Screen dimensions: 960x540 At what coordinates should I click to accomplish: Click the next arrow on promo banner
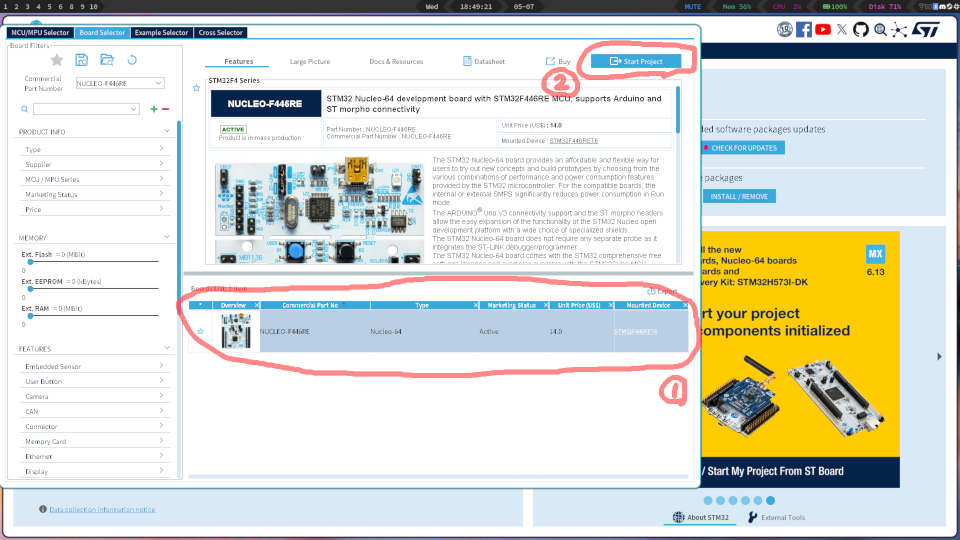[939, 356]
